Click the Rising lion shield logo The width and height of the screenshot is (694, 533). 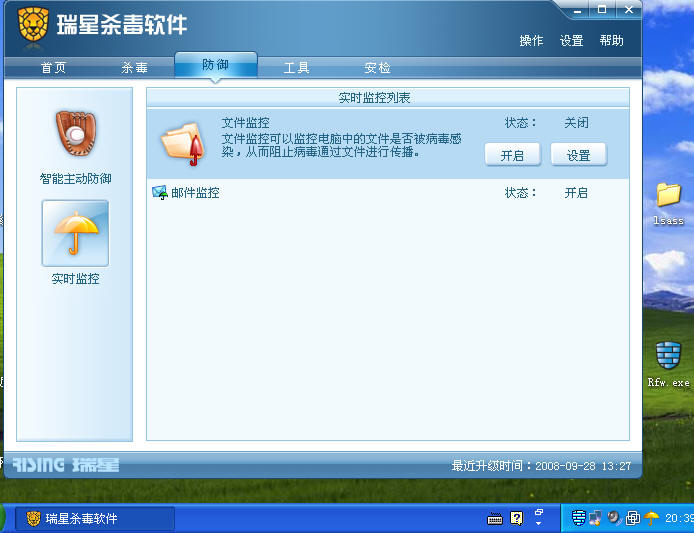pyautogui.click(x=33, y=24)
